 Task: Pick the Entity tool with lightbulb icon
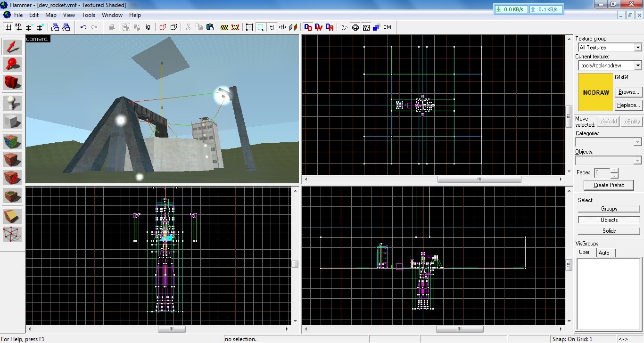[13, 103]
